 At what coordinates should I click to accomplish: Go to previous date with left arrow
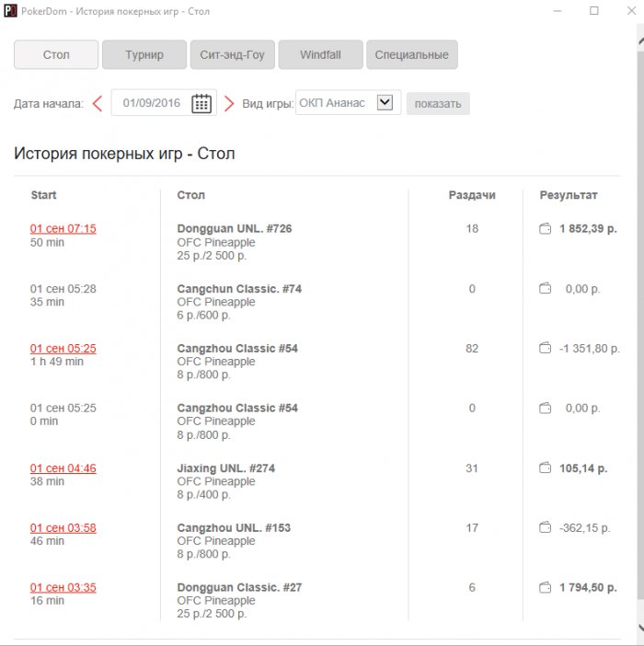pos(97,104)
